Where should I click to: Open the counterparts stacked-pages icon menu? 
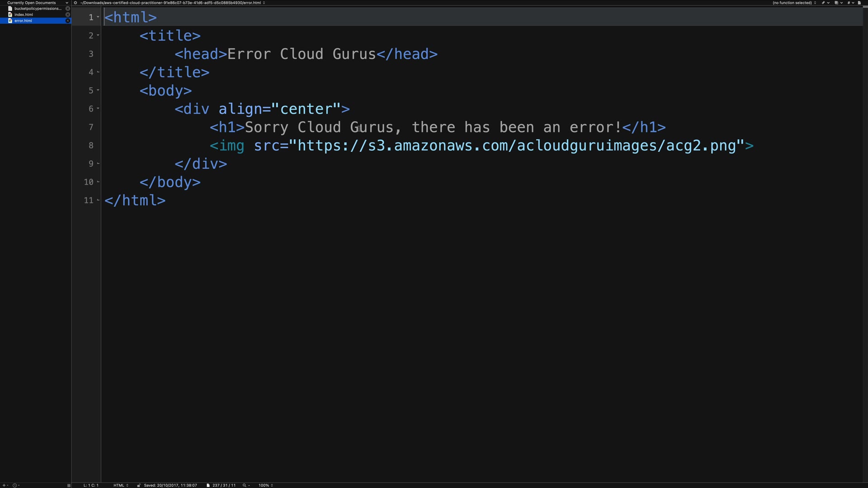[x=836, y=3]
